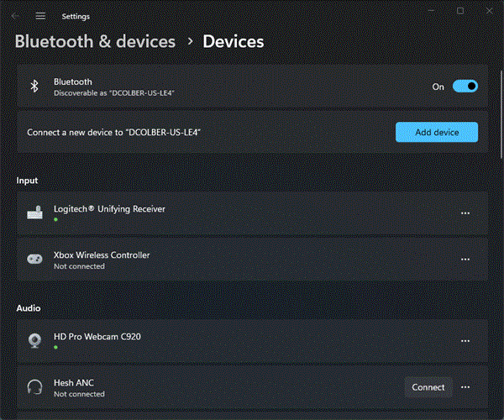Screen dimensions: 504x420
Task: Click the Settings window title
Action: pyautogui.click(x=76, y=17)
